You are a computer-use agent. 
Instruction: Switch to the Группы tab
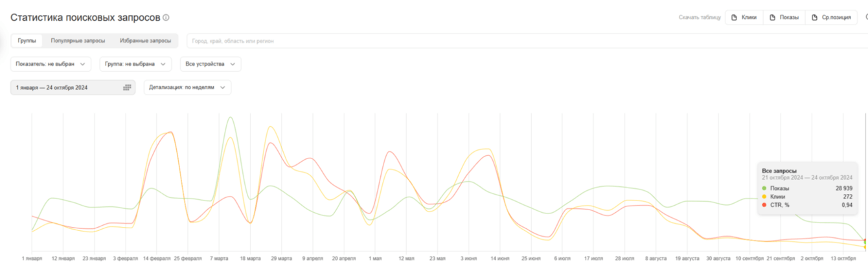click(27, 41)
